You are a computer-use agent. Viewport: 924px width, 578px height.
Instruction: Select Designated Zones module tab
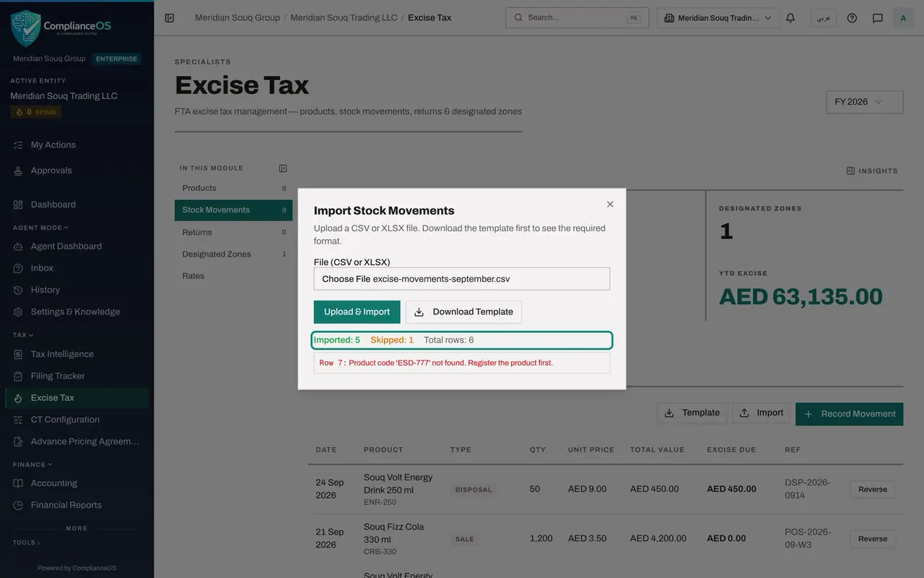coord(234,254)
